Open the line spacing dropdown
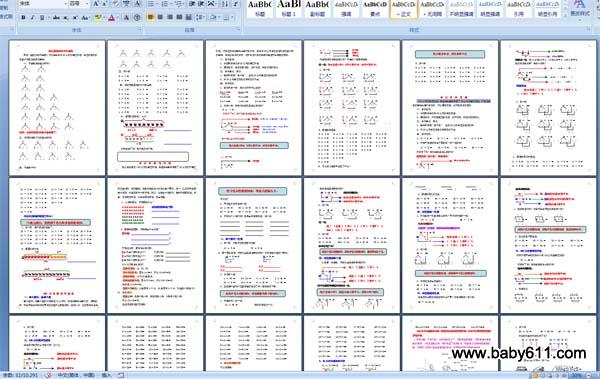 200,18
